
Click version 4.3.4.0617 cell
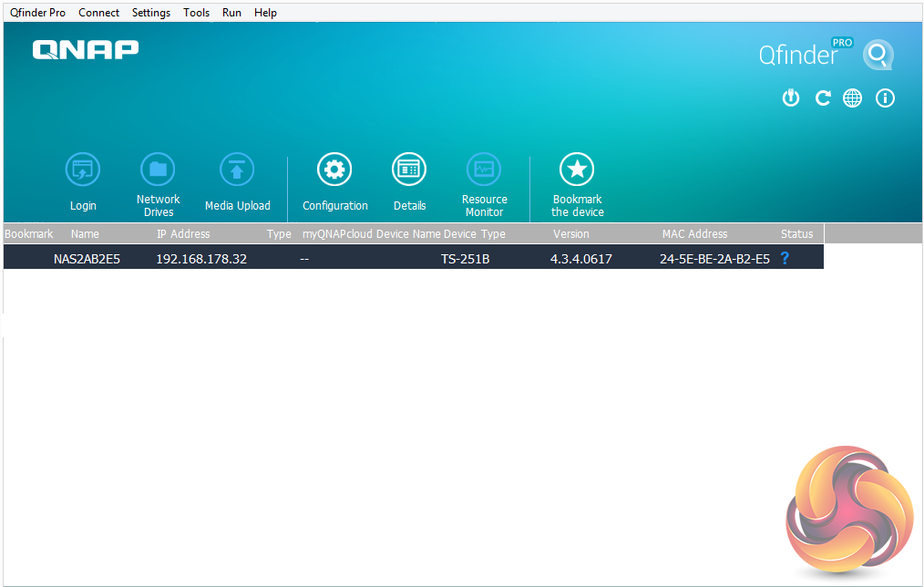click(x=581, y=259)
